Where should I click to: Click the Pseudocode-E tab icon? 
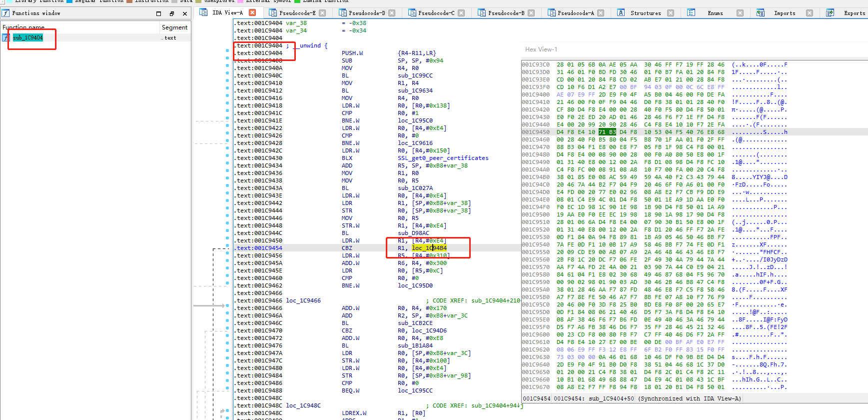tap(273, 12)
